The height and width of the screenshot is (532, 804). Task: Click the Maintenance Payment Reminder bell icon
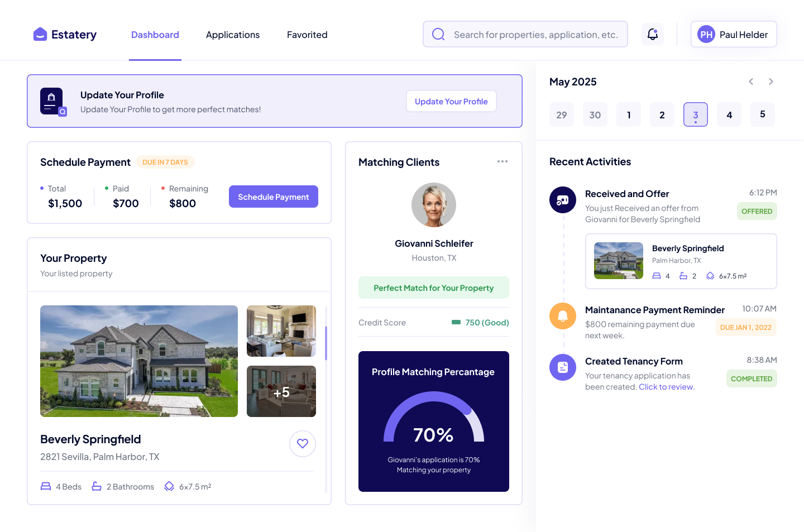(562, 316)
